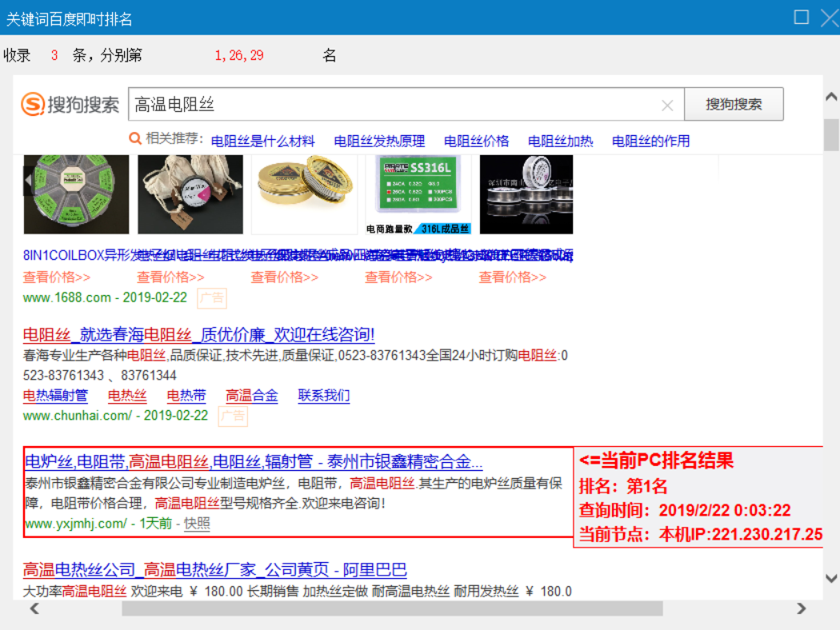Click the vertical scrollbar down arrow

pyautogui.click(x=831, y=578)
